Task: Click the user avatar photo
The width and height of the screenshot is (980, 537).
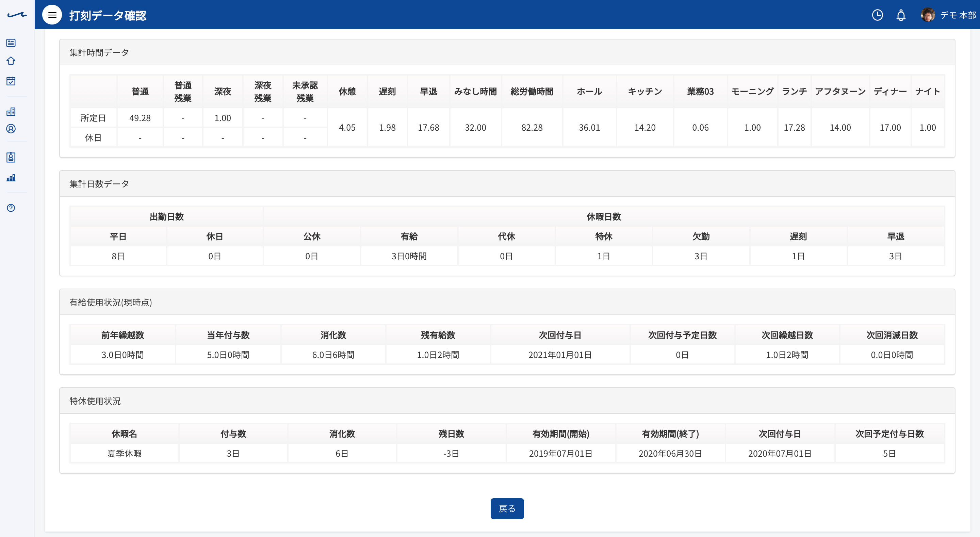Action: tap(928, 15)
